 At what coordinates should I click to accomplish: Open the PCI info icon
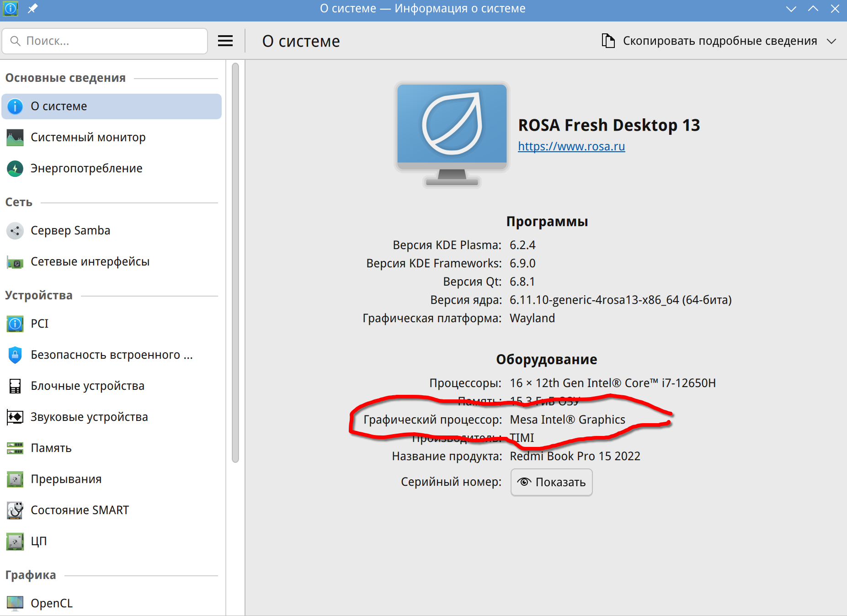click(x=15, y=324)
